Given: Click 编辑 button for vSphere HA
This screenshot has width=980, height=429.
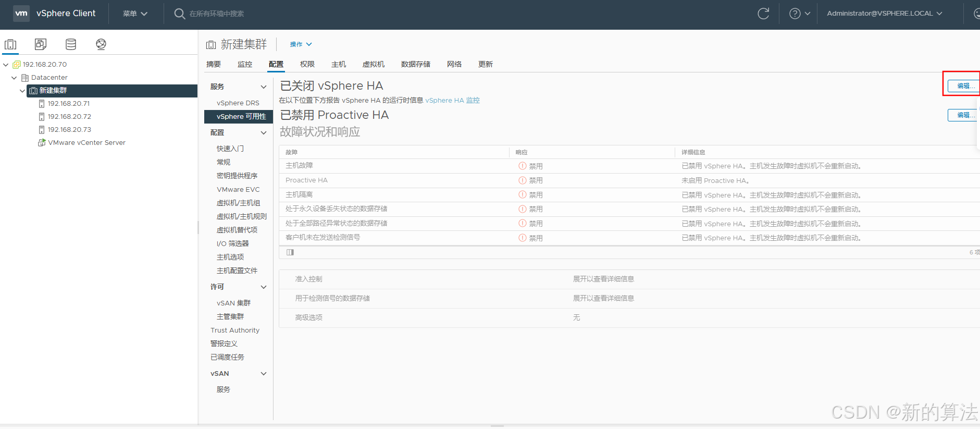Looking at the screenshot, I should (x=963, y=86).
